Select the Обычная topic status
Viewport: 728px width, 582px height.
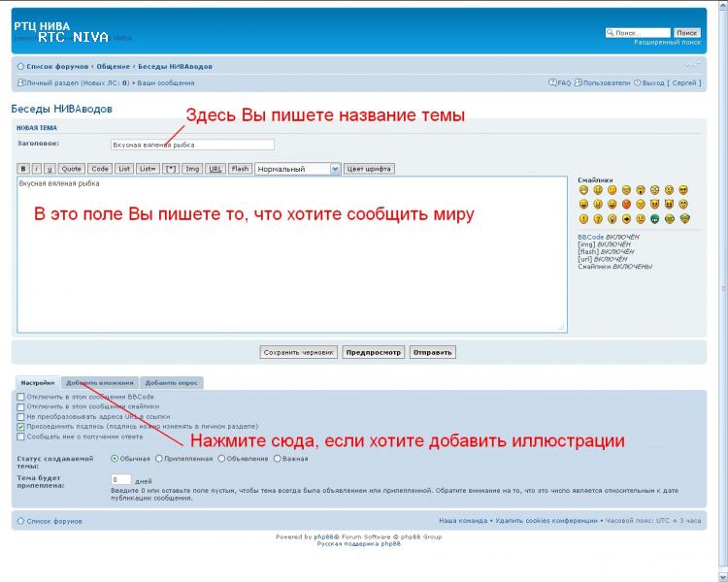pos(115,459)
